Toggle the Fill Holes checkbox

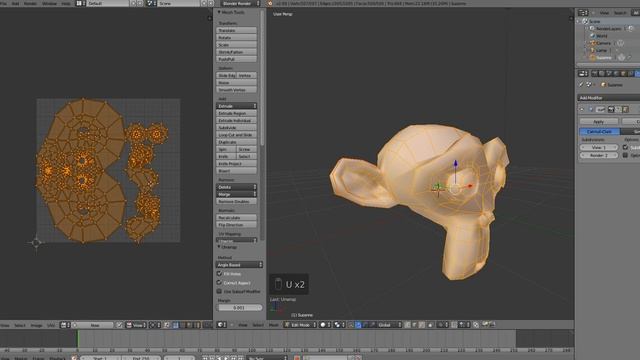coord(219,273)
